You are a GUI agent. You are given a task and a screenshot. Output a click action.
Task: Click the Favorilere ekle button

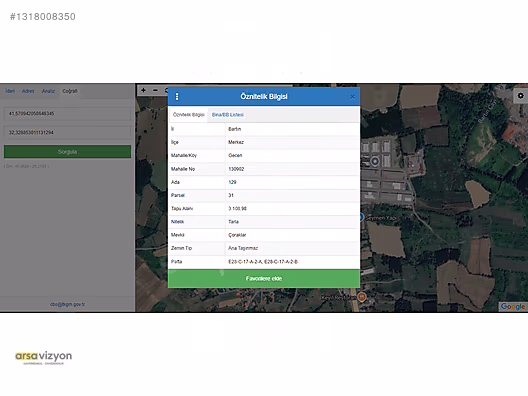point(264,278)
